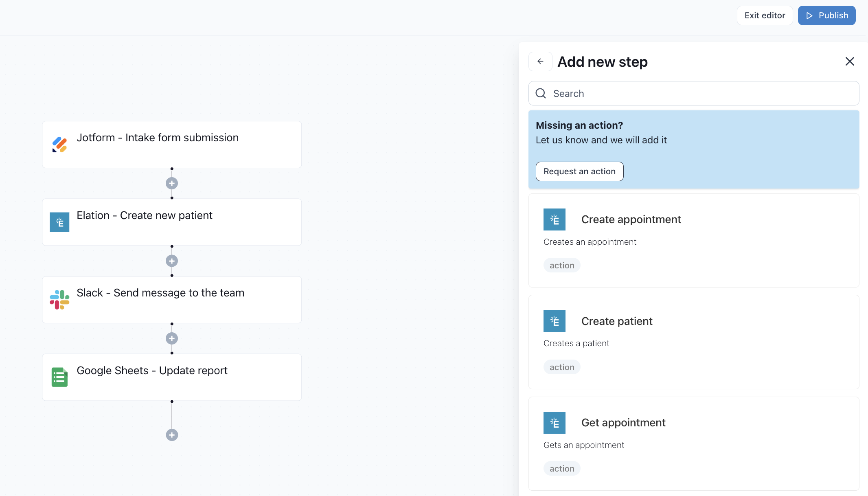Add step between Jotform and Elation
Image resolution: width=868 pixels, height=496 pixels.
tap(172, 183)
